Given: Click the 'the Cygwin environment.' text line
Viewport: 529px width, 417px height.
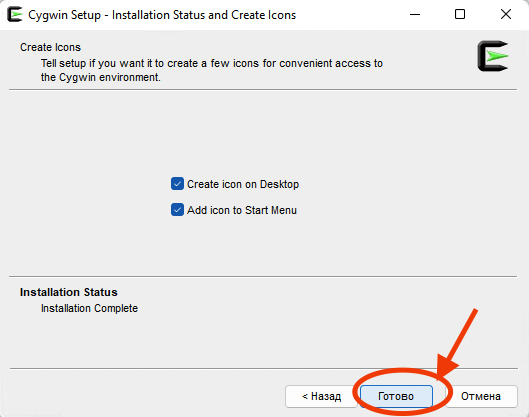Looking at the screenshot, I should [101, 77].
